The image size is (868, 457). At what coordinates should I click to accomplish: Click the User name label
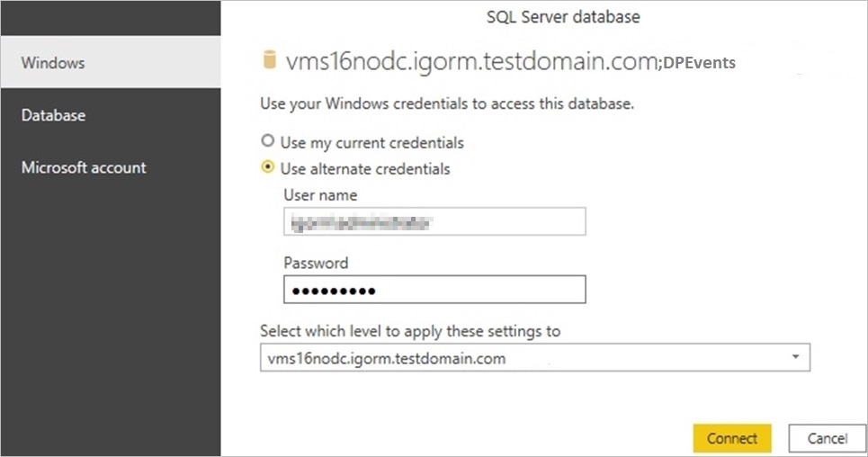[320, 194]
